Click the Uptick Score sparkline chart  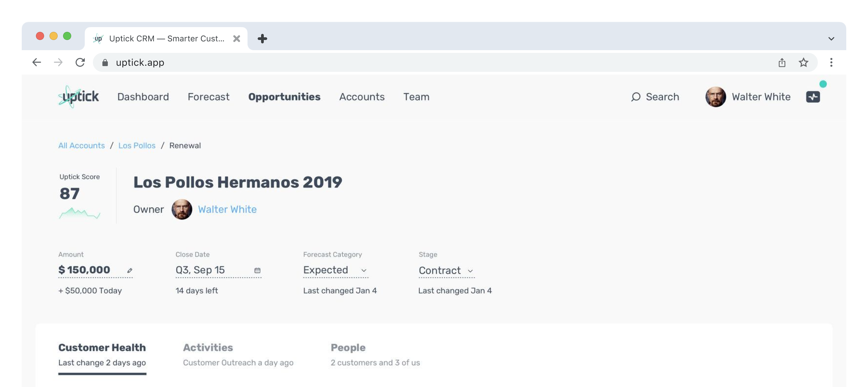pyautogui.click(x=80, y=213)
